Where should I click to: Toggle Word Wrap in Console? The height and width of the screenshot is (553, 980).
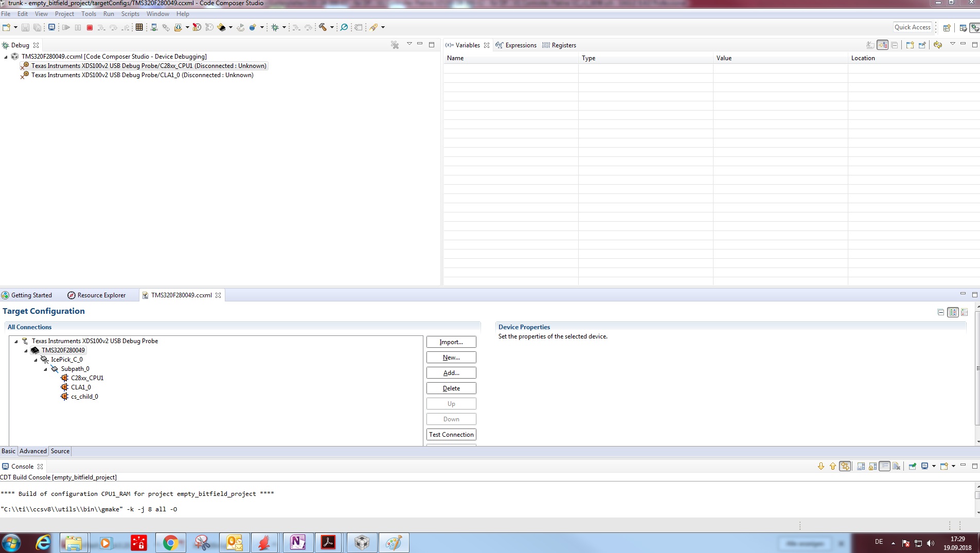885,467
